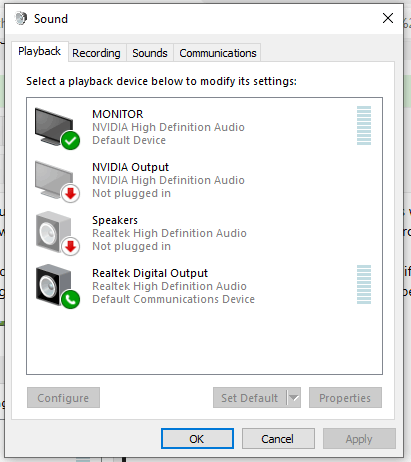The height and width of the screenshot is (462, 411).
Task: Click the NVIDIA Output monitor icon
Action: pos(57,181)
